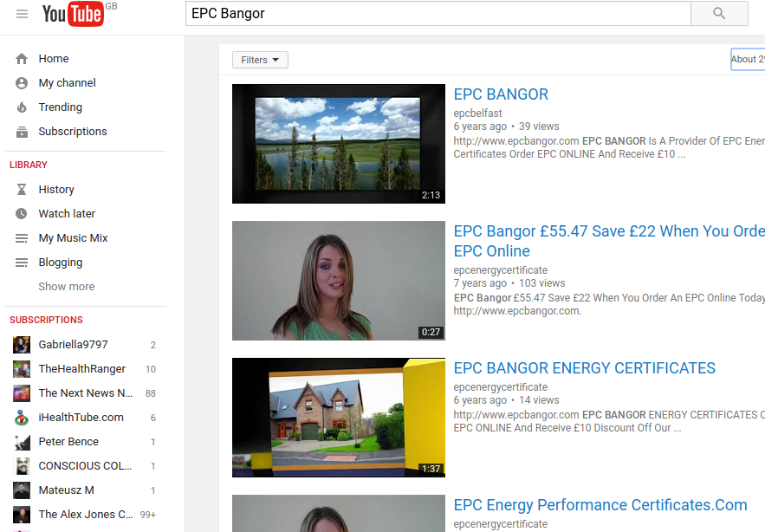The image size is (765, 532).
Task: Click the CONSCIOUS COL... channel avatar
Action: (x=22, y=466)
